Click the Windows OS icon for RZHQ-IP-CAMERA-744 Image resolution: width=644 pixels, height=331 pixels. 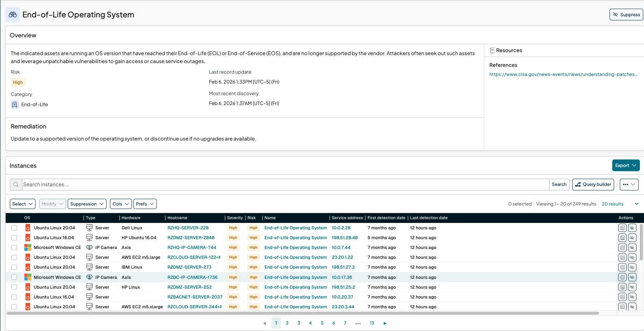28,247
